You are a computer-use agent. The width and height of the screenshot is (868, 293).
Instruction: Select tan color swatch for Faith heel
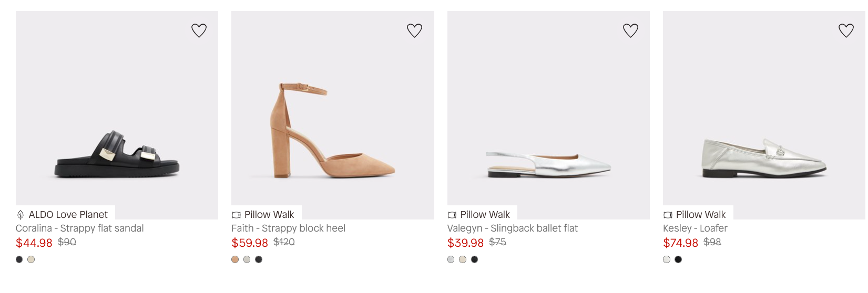[235, 259]
